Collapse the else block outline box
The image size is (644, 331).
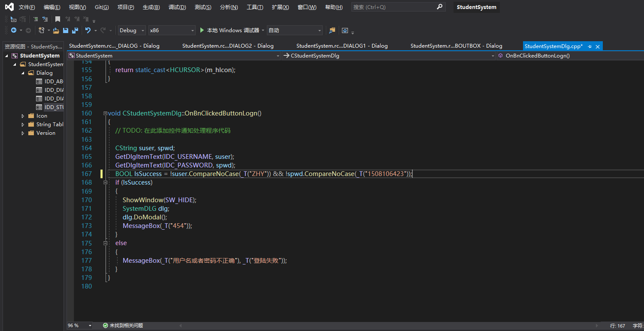pyautogui.click(x=105, y=243)
